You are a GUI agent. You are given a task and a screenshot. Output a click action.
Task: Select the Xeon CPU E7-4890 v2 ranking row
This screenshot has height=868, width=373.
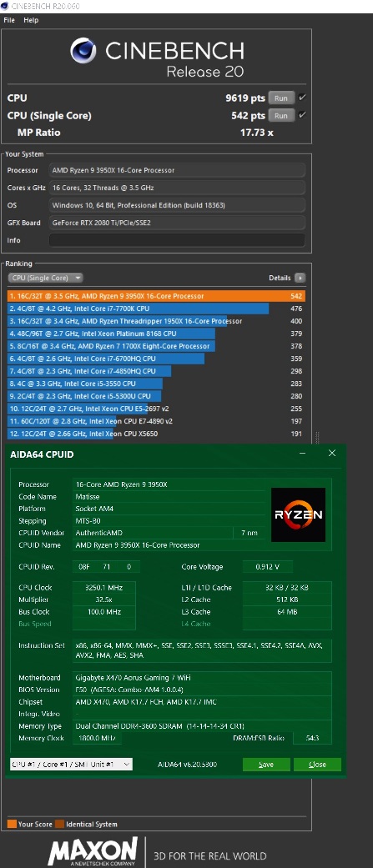[156, 421]
